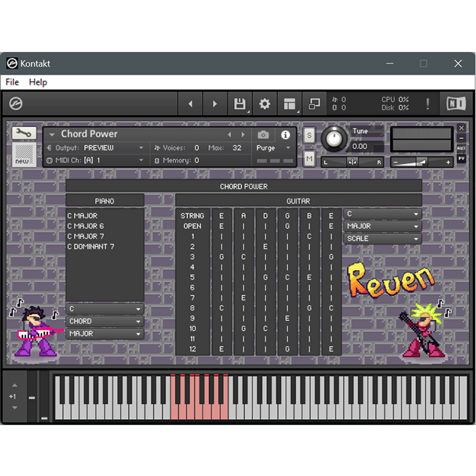This screenshot has width=476, height=476.
Task: Open the workspace layout panel menu
Action: (x=289, y=104)
